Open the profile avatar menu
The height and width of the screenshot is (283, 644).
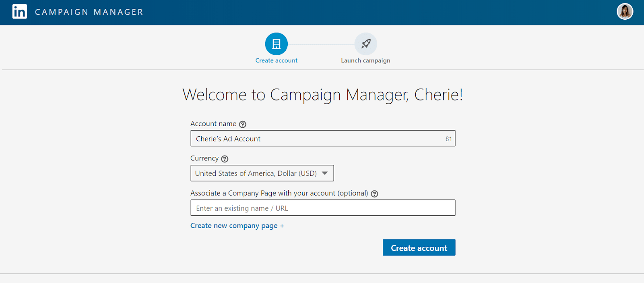(625, 12)
